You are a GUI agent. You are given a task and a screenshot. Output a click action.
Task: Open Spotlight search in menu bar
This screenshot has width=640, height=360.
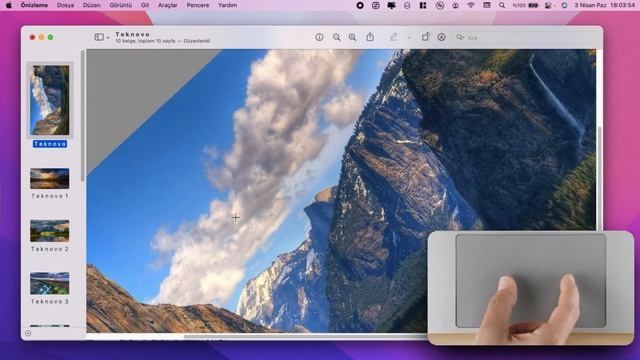pos(502,5)
